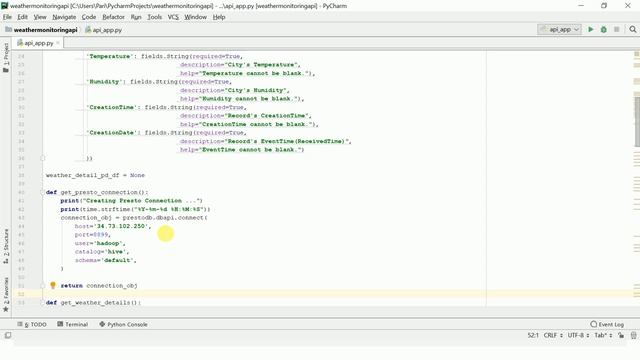Toggle the read-only lock icon in status bar
Viewport: 640px width, 360px height.
(x=621, y=335)
